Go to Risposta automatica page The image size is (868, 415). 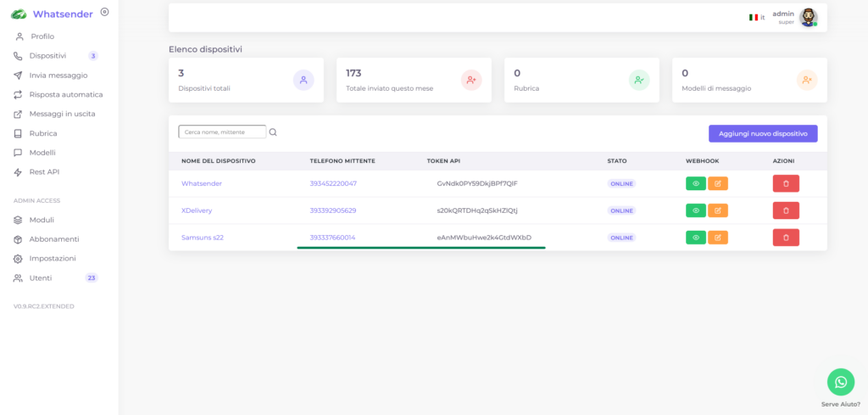pyautogui.click(x=58, y=95)
